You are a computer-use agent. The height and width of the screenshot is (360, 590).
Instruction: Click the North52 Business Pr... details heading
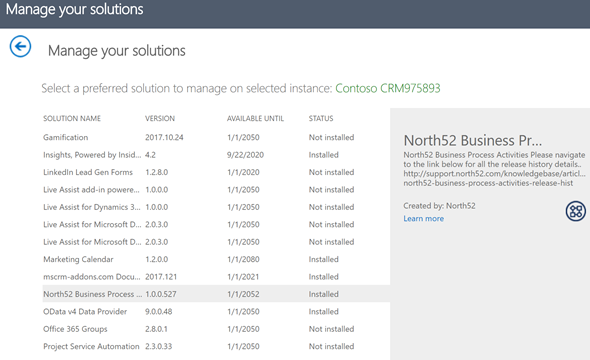(x=473, y=140)
